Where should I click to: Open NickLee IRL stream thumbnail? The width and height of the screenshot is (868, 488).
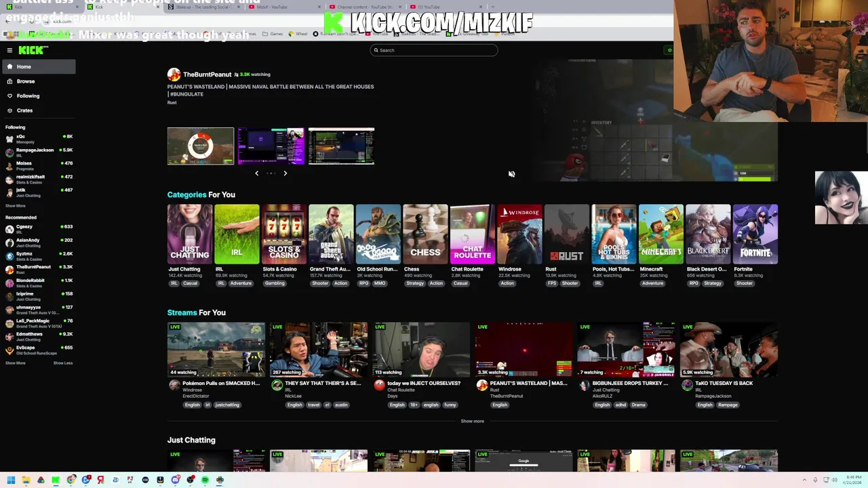(319, 349)
